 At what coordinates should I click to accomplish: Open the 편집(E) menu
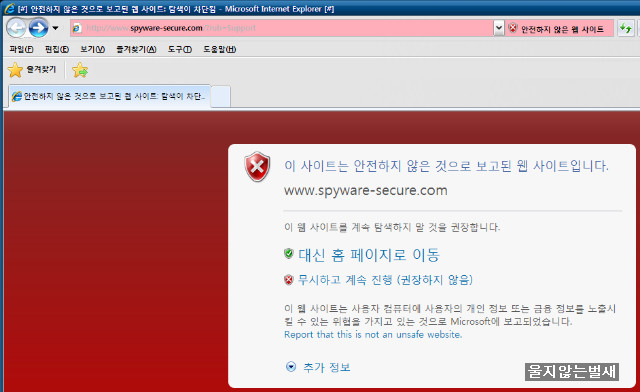pos(57,49)
